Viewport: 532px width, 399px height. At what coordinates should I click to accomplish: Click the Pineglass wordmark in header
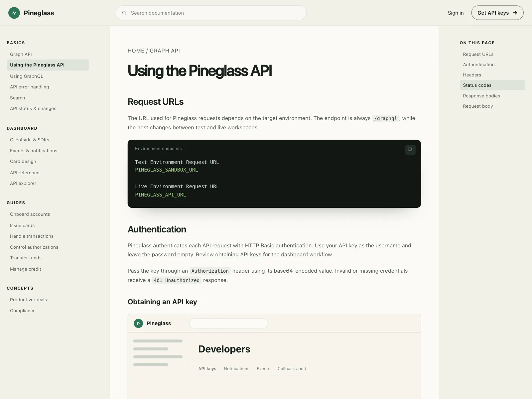click(x=39, y=13)
